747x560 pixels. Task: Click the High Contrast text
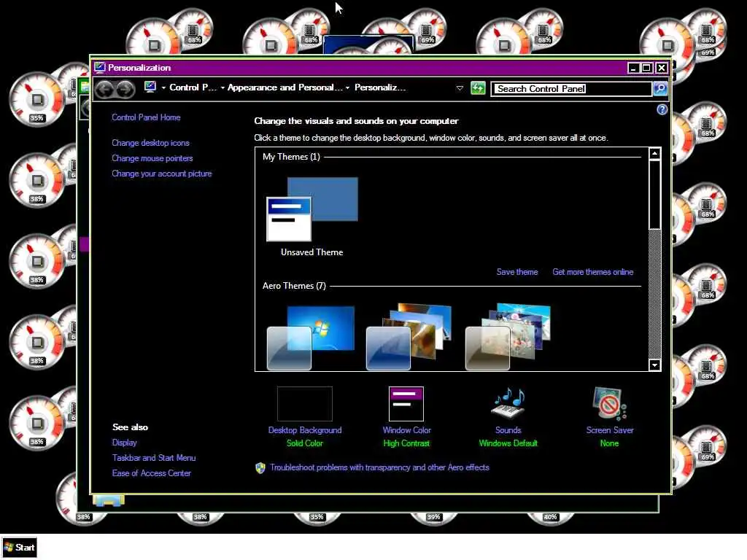point(406,443)
